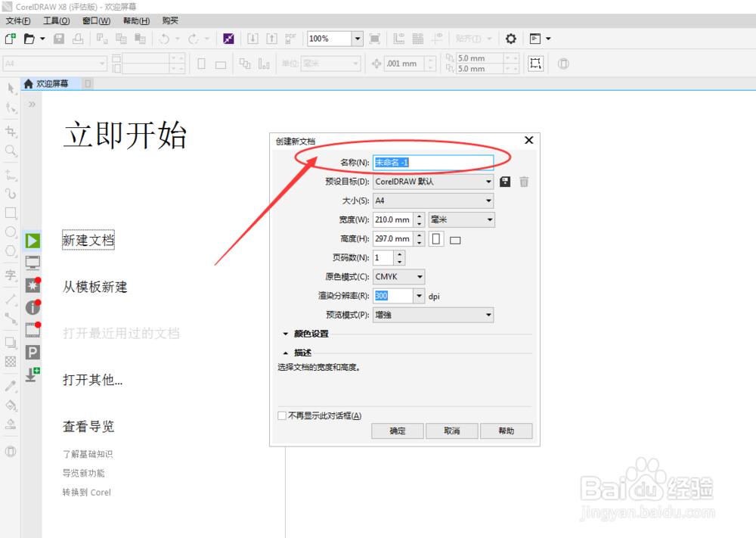Select the Rectangle tool in toolbox
The height and width of the screenshot is (538, 756).
coord(11,213)
